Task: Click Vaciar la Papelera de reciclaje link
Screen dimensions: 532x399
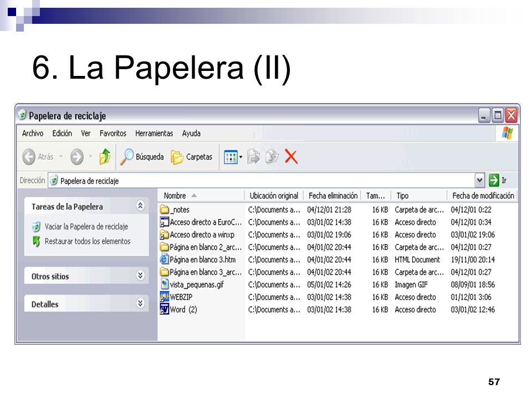Action: 86,227
